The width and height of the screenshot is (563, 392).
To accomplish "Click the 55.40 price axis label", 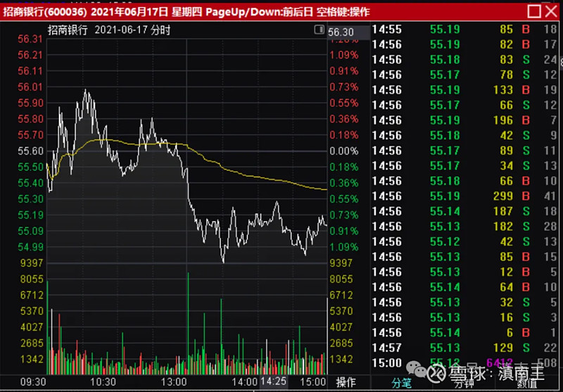I will pos(30,183).
